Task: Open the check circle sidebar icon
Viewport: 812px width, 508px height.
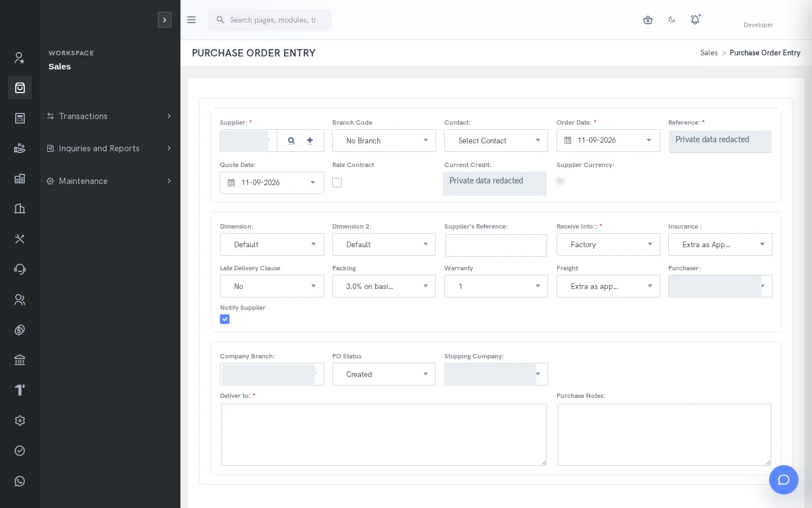Action: [20, 450]
